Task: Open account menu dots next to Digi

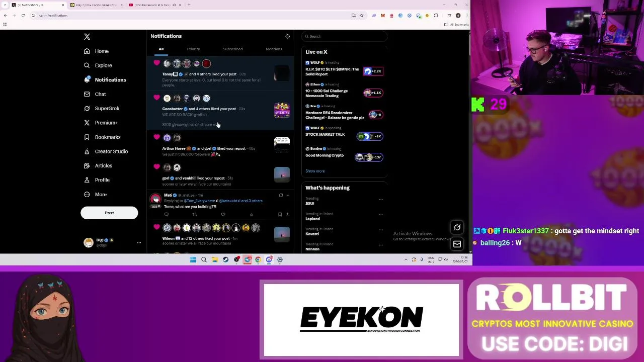Action: 139,243
